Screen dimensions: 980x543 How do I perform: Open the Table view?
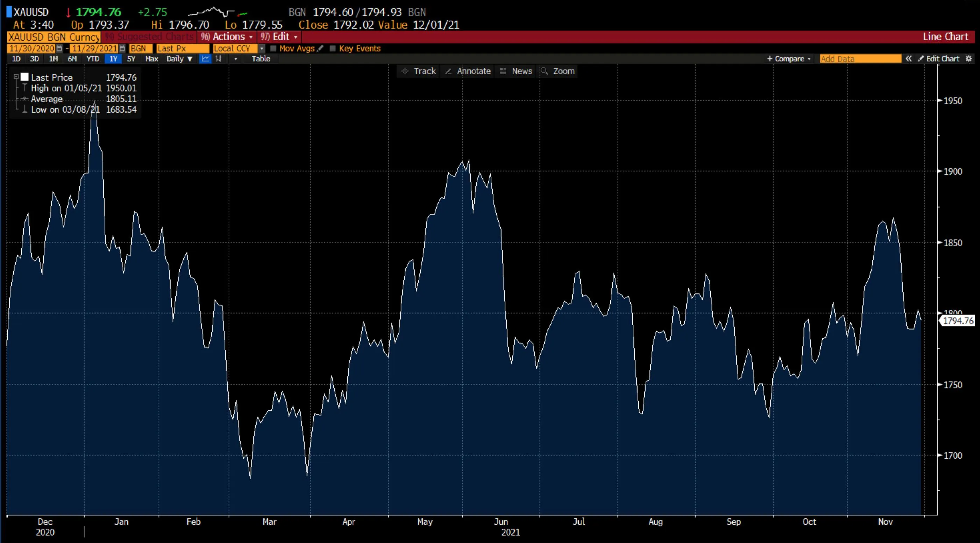pos(261,59)
